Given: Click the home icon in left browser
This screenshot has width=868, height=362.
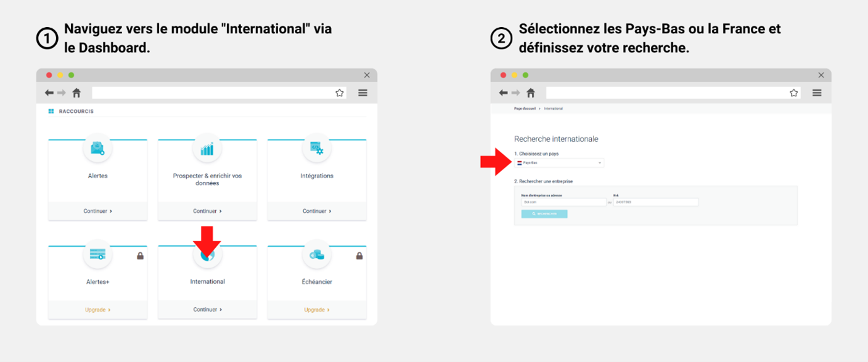Looking at the screenshot, I should pyautogui.click(x=77, y=93).
